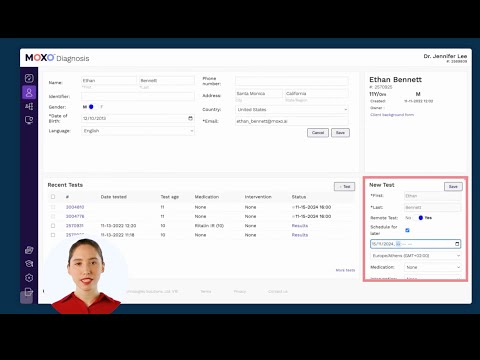Click the Phone number input field
The image size is (480, 360).
[292, 81]
